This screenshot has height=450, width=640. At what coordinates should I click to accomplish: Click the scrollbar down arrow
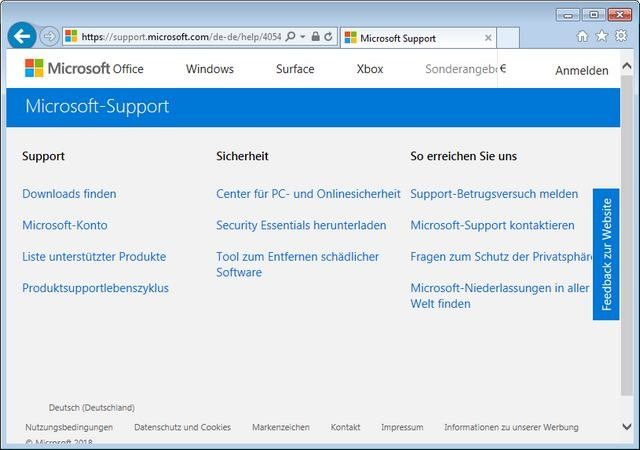pos(627,427)
